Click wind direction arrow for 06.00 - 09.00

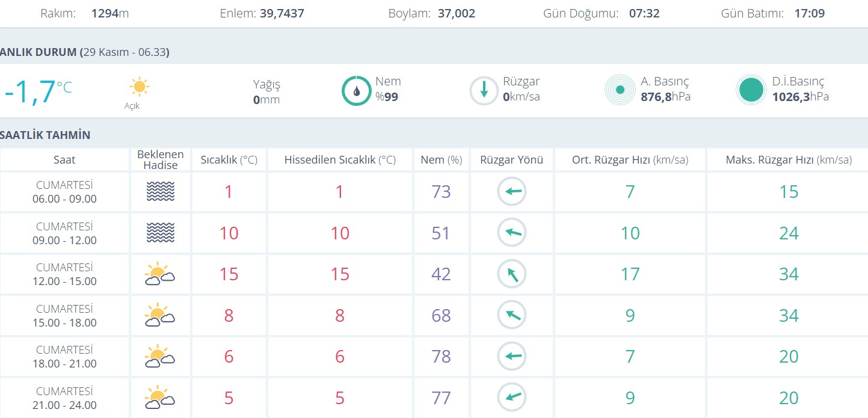pyautogui.click(x=512, y=192)
